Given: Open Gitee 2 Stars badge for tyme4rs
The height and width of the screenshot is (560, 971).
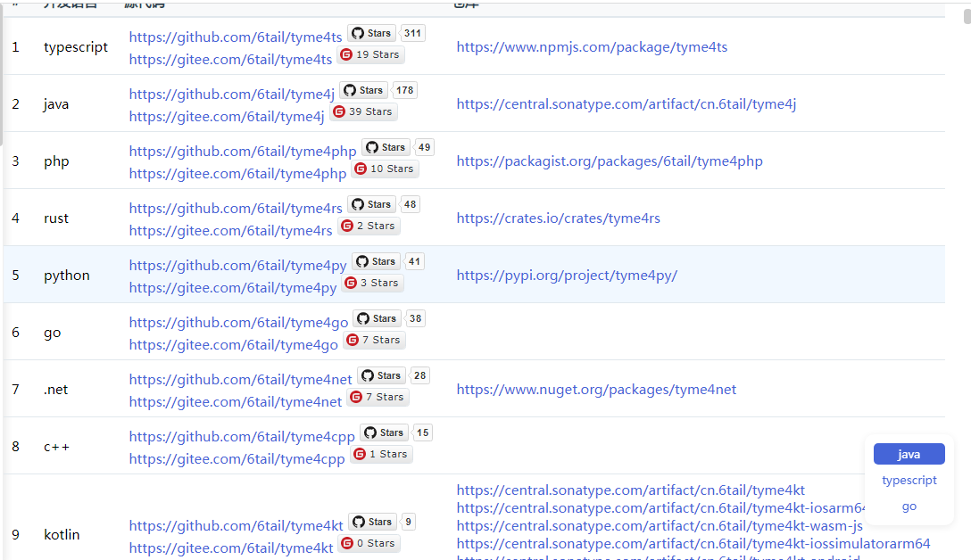Looking at the screenshot, I should pyautogui.click(x=369, y=226).
